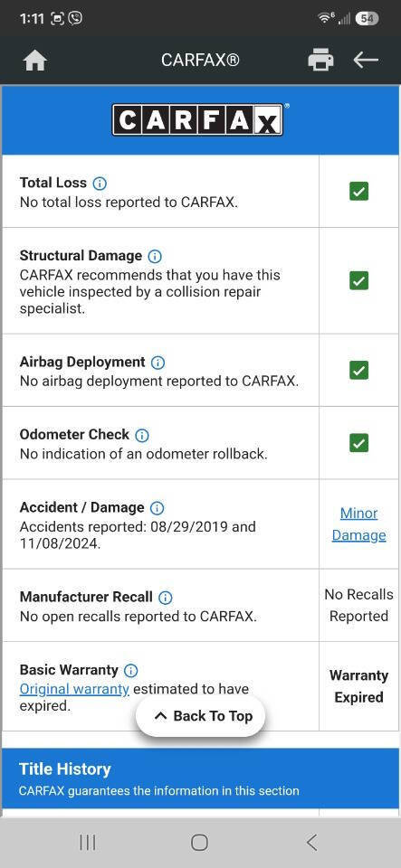
Task: Tap the CARFAX logo banner
Action: click(x=200, y=119)
